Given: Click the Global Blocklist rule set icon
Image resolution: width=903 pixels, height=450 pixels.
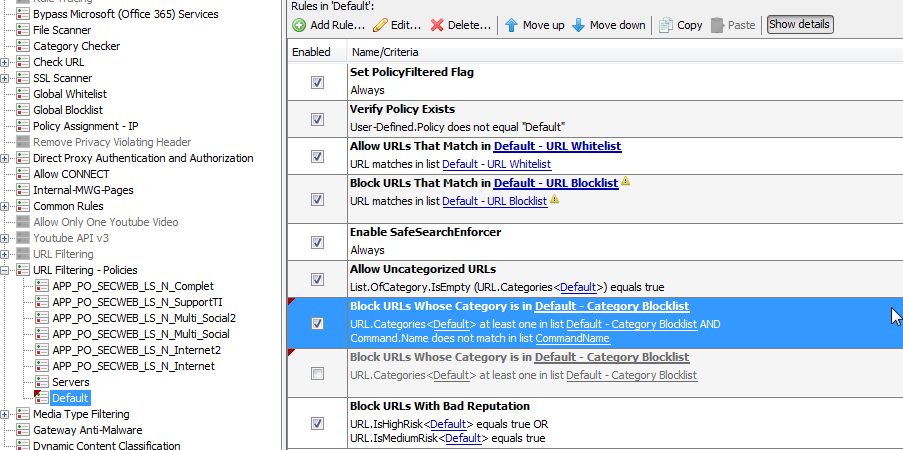Looking at the screenshot, I should click(23, 110).
